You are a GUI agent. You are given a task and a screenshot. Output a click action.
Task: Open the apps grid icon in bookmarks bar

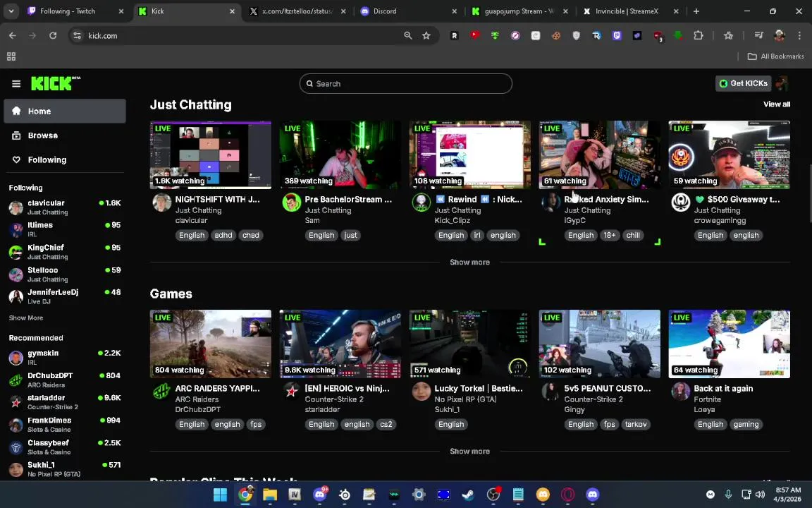11,56
